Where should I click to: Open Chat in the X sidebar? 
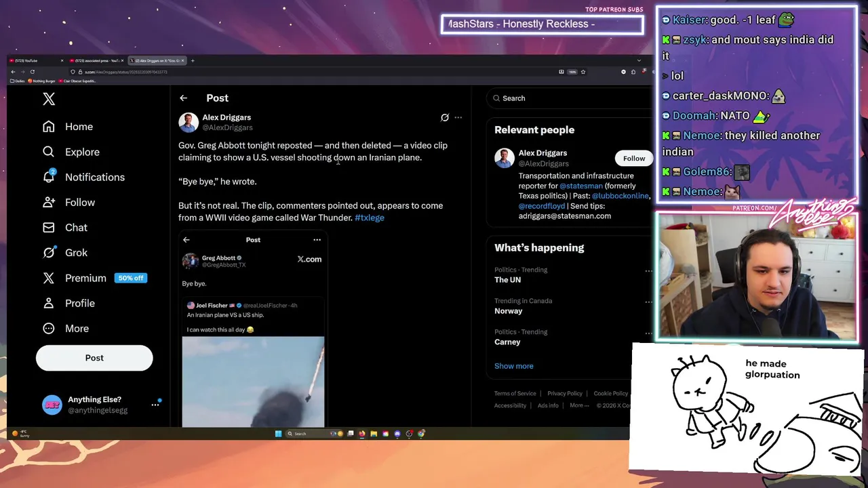[x=65, y=227]
